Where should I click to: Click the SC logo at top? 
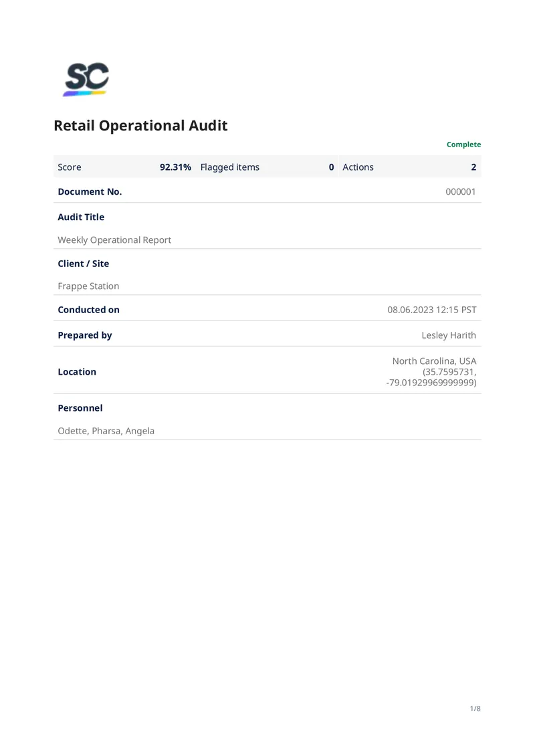pyautogui.click(x=86, y=79)
